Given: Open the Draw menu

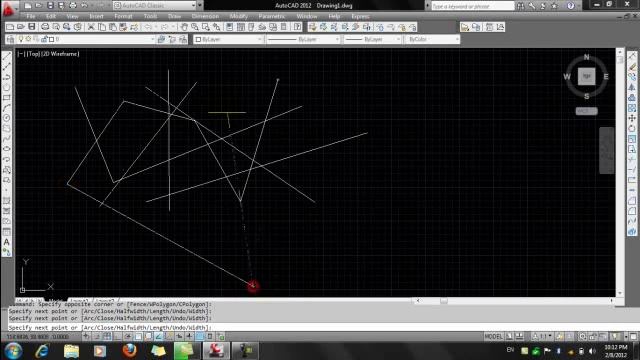Looking at the screenshot, I should pos(174,16).
